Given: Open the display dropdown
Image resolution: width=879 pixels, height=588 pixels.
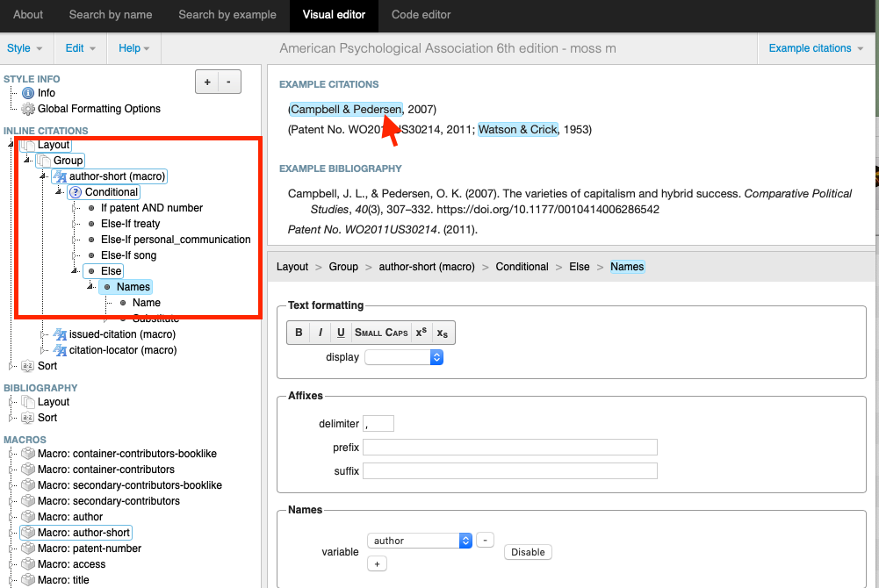Looking at the screenshot, I should tap(404, 357).
